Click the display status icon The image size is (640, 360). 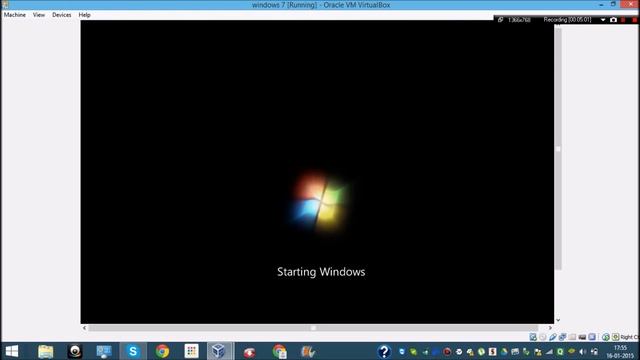(592, 337)
